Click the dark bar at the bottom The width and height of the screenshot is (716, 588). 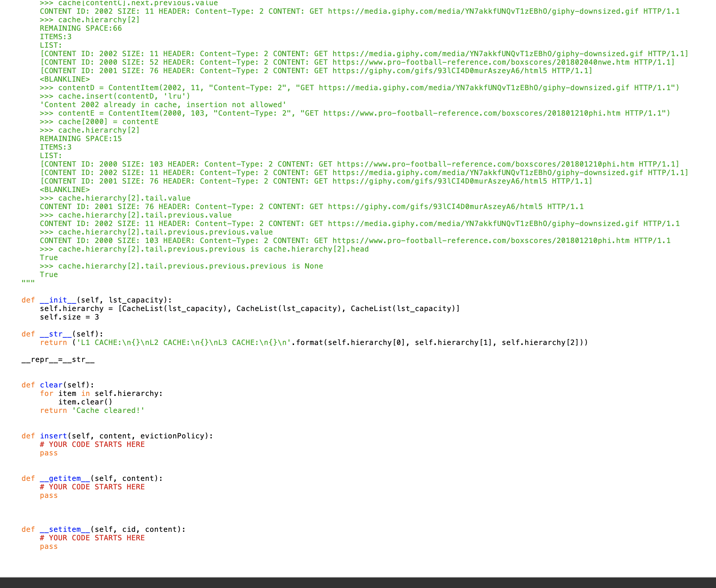pyautogui.click(x=358, y=582)
